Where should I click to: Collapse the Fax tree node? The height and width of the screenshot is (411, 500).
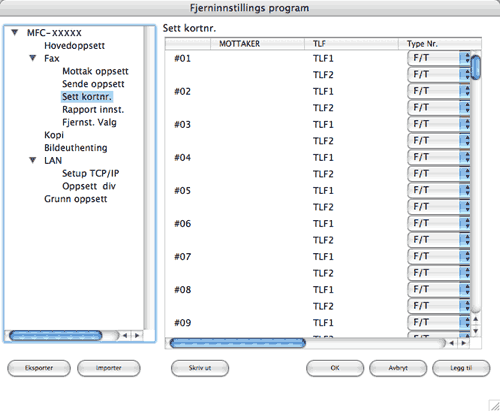pyautogui.click(x=32, y=58)
